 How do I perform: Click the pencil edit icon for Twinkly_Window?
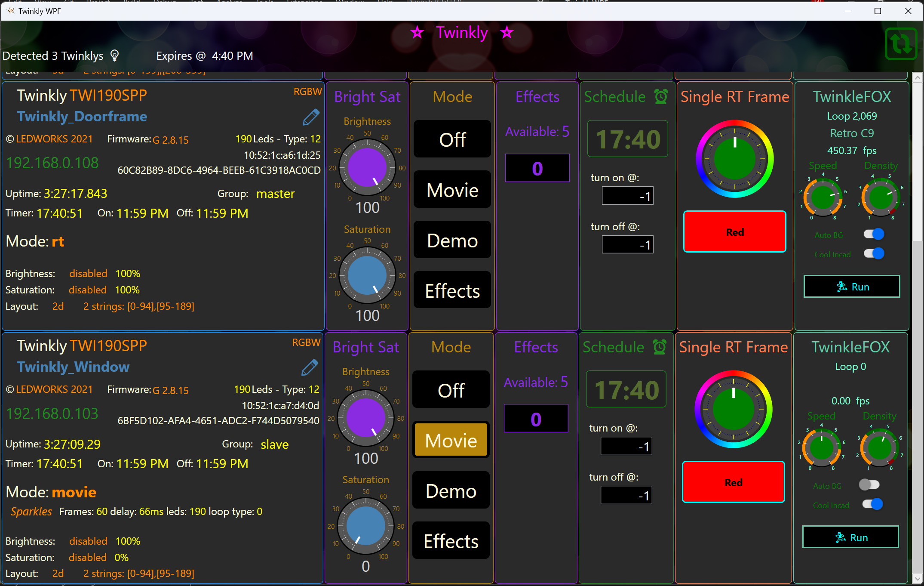309,367
